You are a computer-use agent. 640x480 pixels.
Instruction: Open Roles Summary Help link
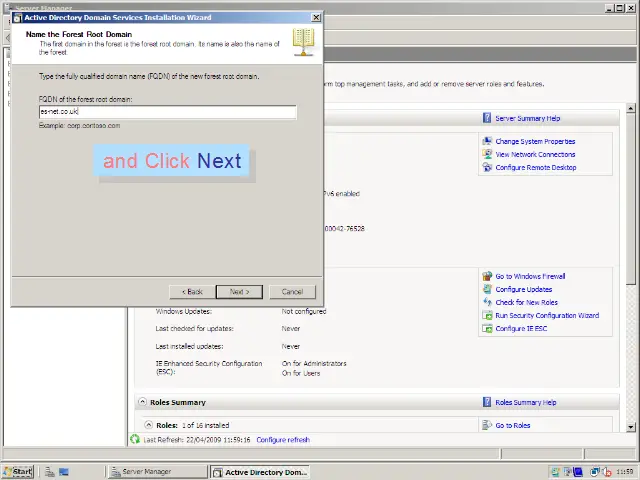[526, 402]
